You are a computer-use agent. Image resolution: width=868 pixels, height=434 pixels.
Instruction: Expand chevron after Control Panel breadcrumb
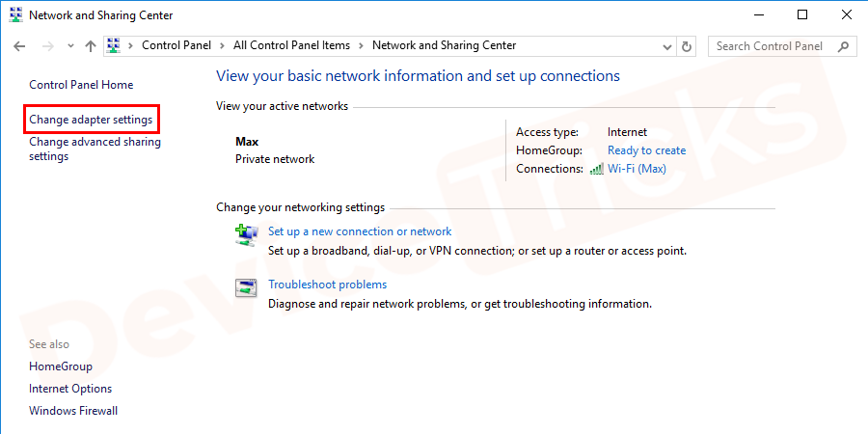224,45
